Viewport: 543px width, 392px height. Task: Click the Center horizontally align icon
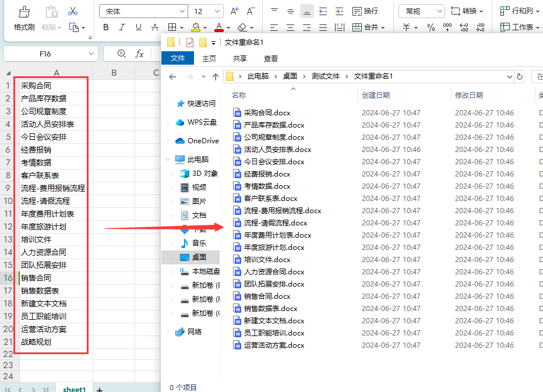(290, 27)
